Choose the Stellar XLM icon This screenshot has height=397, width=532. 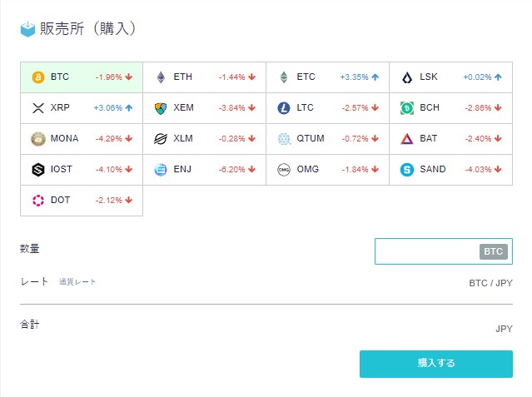[x=161, y=139]
